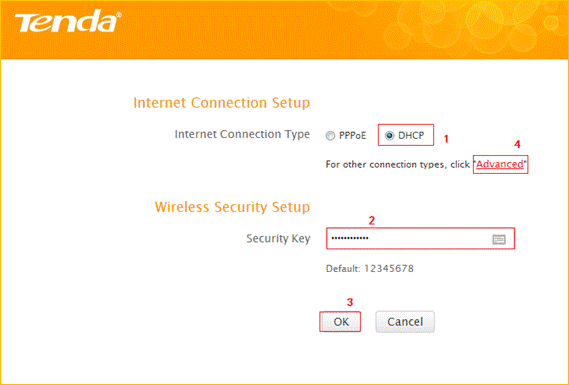
Task: Click red annotation number 4 above Advanced
Action: [517, 144]
